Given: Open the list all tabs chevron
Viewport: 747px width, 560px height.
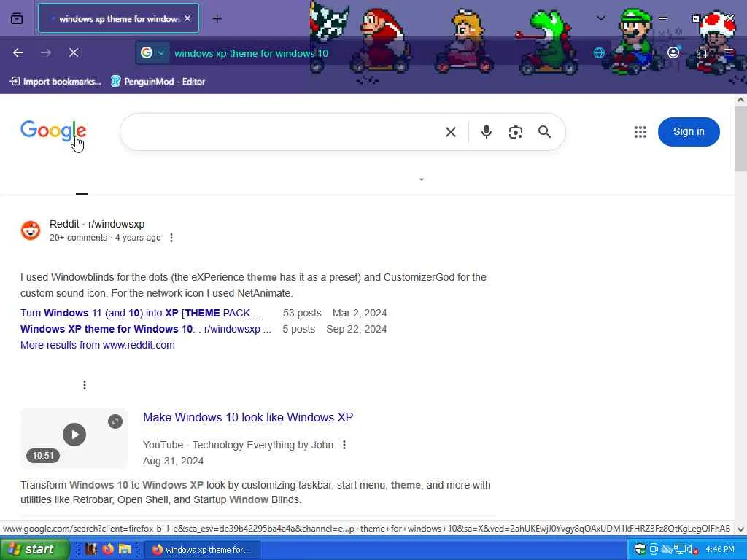Looking at the screenshot, I should click(x=601, y=18).
